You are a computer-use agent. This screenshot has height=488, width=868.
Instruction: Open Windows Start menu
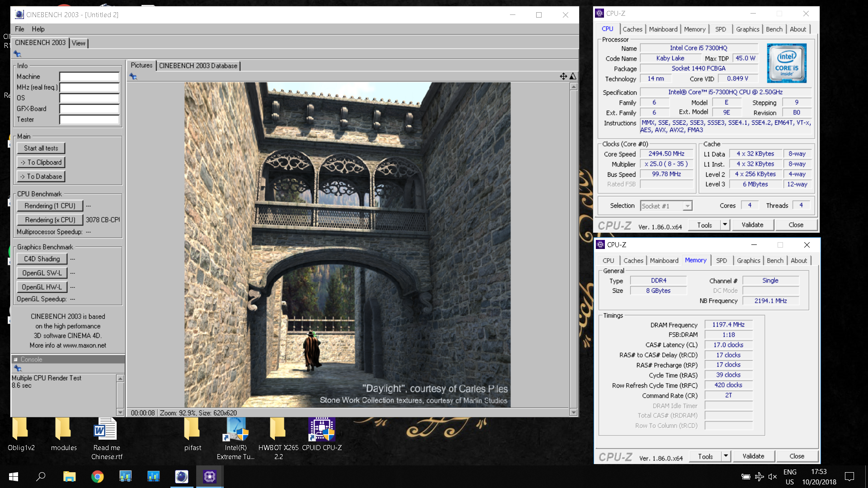[x=13, y=477]
